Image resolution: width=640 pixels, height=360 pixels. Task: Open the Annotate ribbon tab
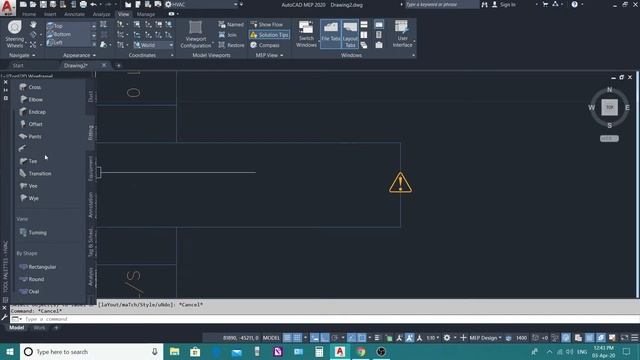(74, 14)
